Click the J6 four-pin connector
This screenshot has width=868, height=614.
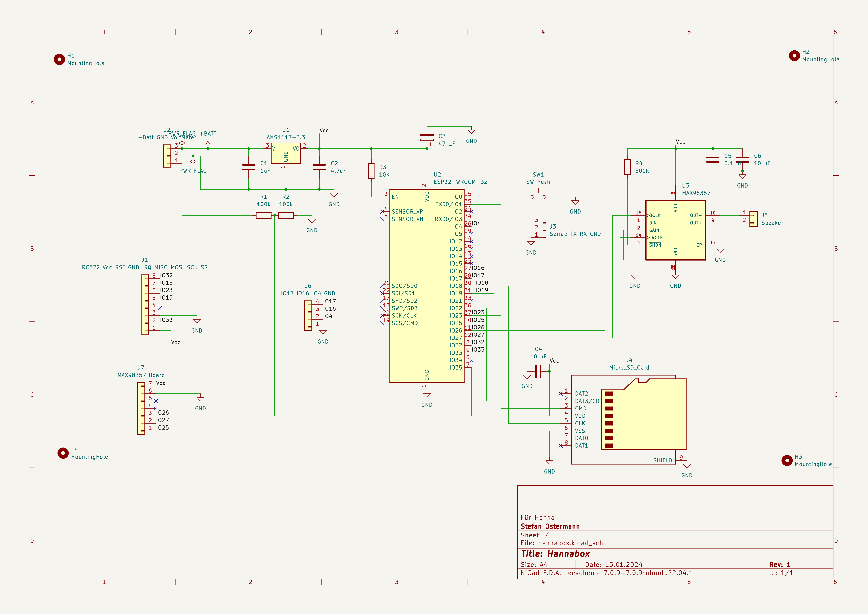[x=308, y=315]
